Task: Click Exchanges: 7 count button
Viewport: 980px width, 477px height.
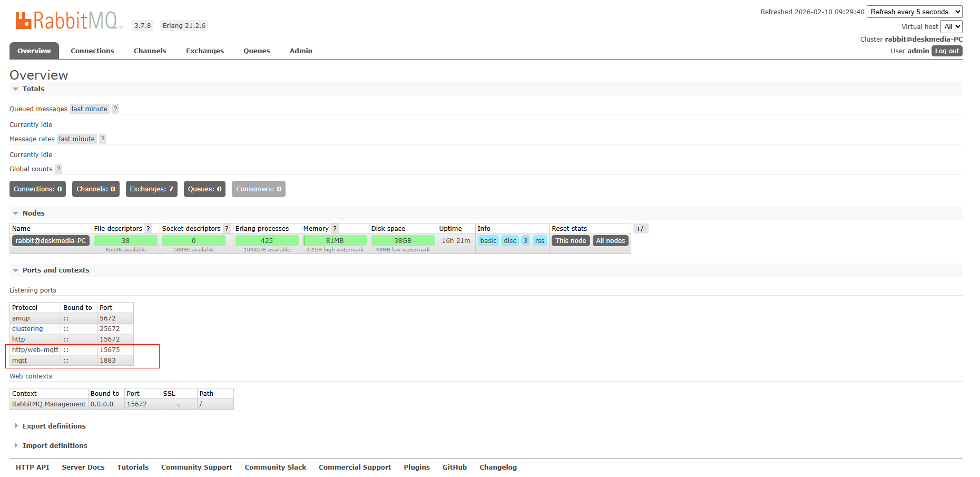Action: click(x=152, y=189)
